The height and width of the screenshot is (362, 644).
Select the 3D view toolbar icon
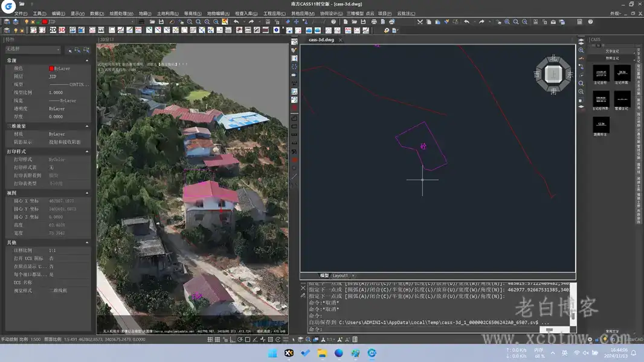tap(62, 30)
